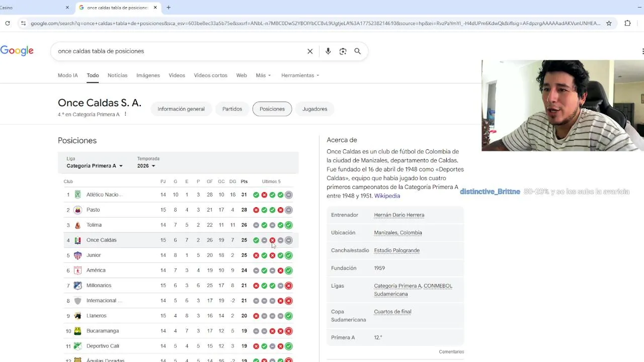Click Bucaramanga team crest
Screen dimensions: 644x362
tap(77, 331)
